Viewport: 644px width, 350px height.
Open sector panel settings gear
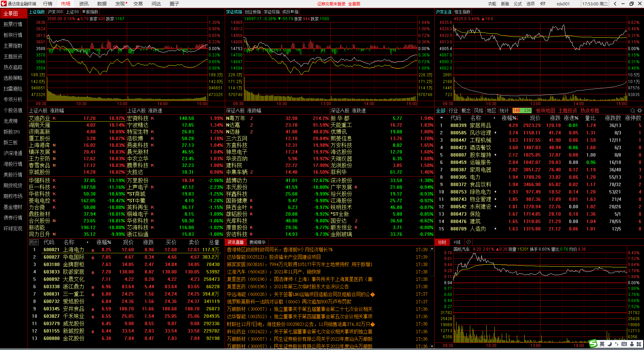coord(640,111)
